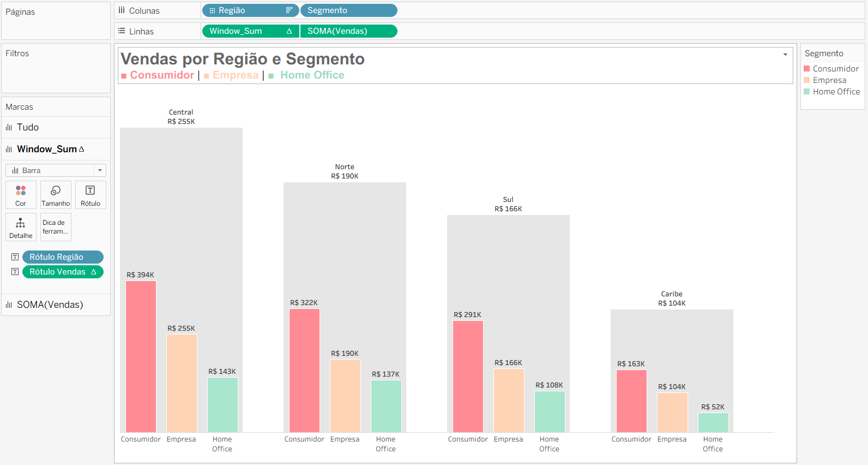Image resolution: width=868 pixels, height=465 pixels.
Task: Open the Detalhe marks card
Action: tap(21, 227)
